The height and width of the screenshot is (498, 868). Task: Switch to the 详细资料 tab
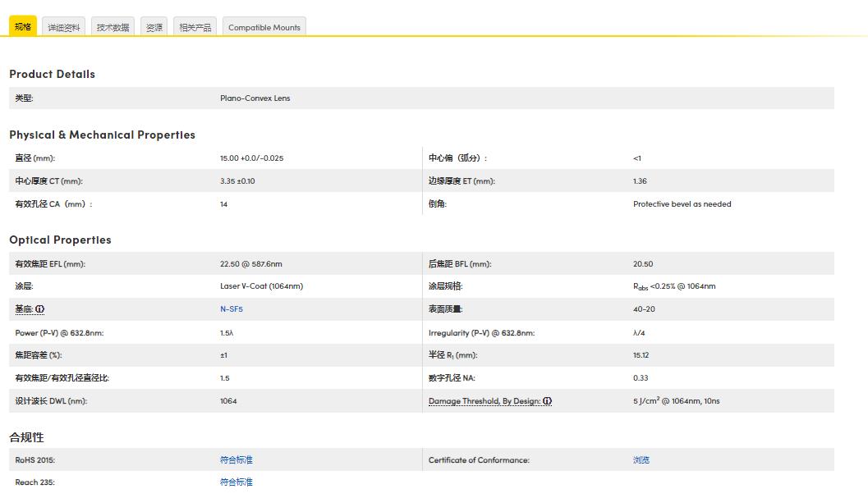tap(66, 26)
